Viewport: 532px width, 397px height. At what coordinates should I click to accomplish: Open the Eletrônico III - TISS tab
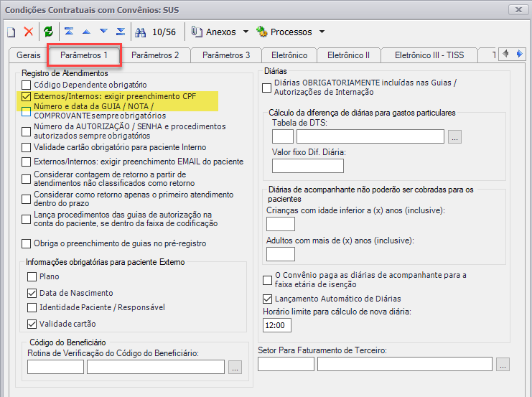(429, 55)
